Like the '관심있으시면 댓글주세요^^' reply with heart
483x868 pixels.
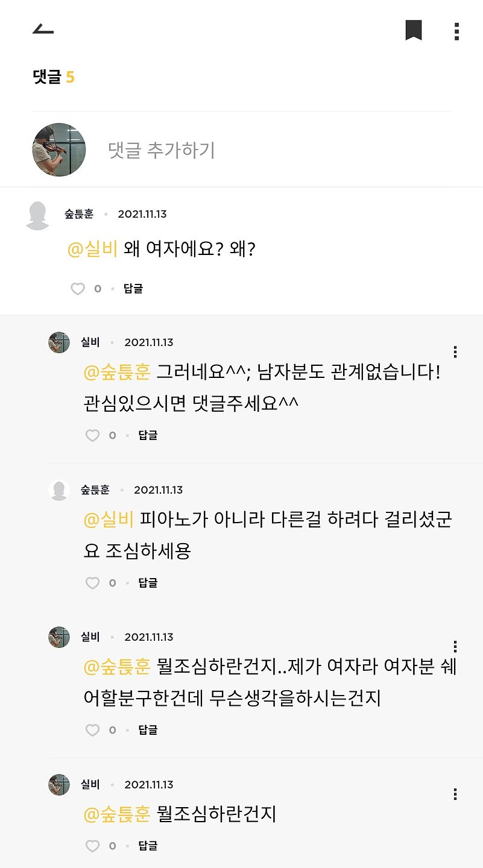pyautogui.click(x=92, y=435)
